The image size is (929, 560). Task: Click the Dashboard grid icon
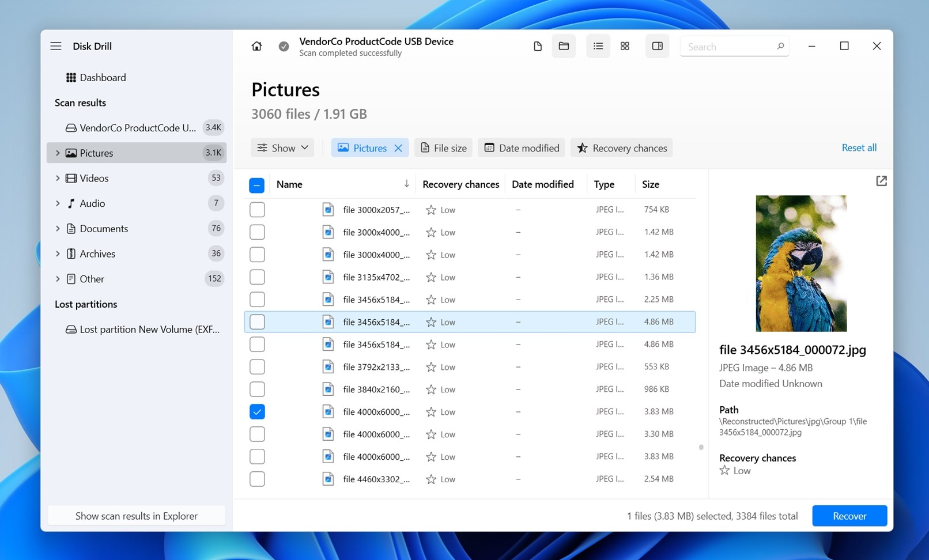click(71, 77)
